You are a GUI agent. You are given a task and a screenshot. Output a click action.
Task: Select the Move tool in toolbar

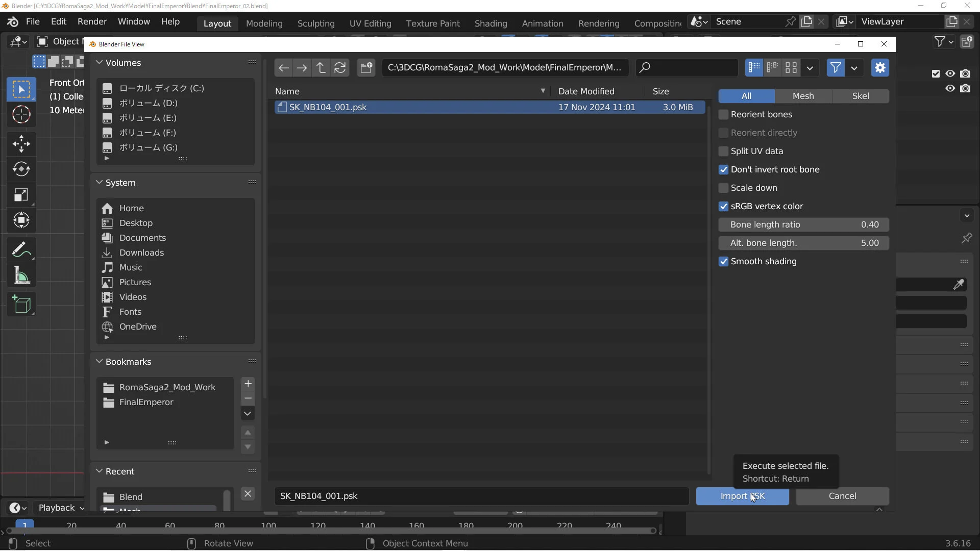21,143
